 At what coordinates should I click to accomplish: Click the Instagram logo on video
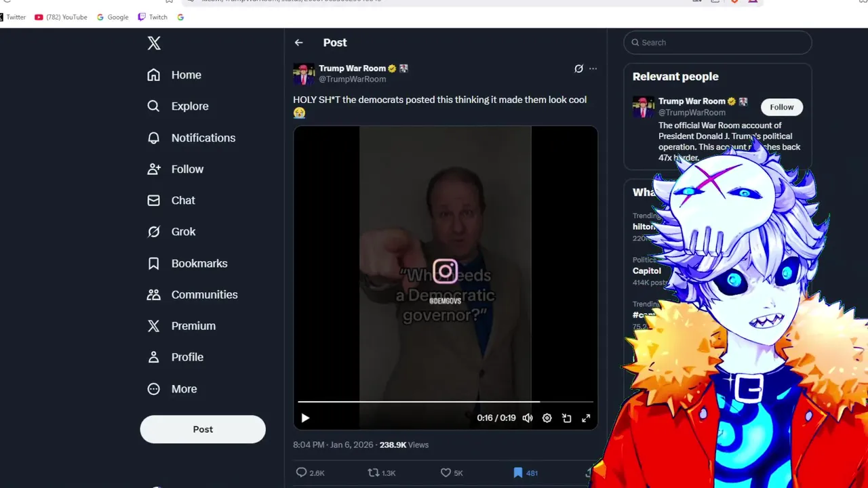pyautogui.click(x=446, y=272)
